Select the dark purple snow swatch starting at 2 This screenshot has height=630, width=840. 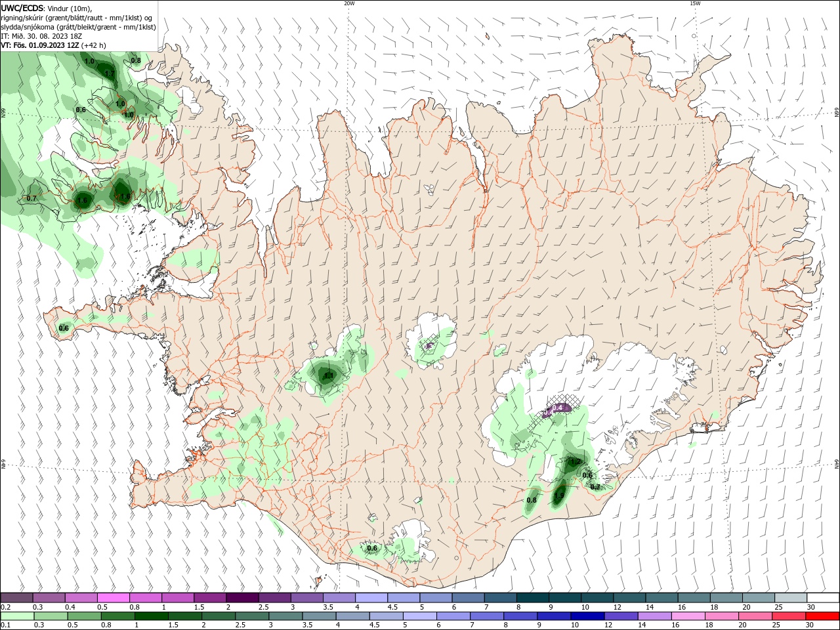coord(241,598)
